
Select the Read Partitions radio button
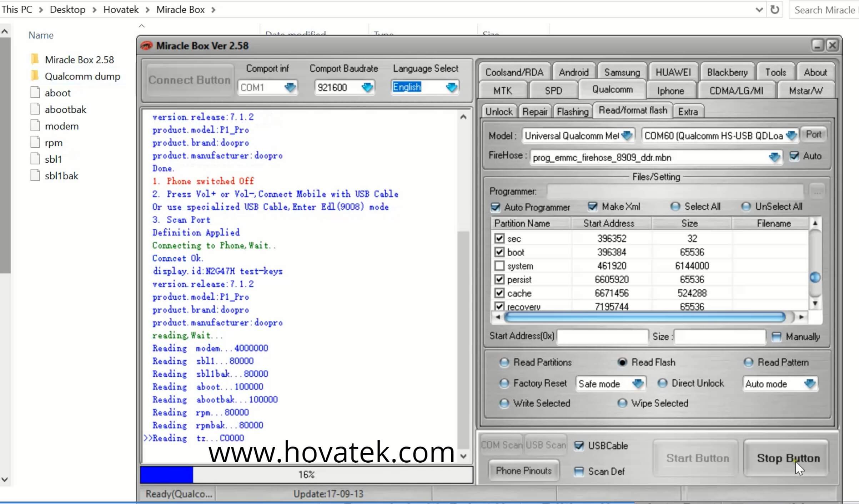(x=504, y=362)
